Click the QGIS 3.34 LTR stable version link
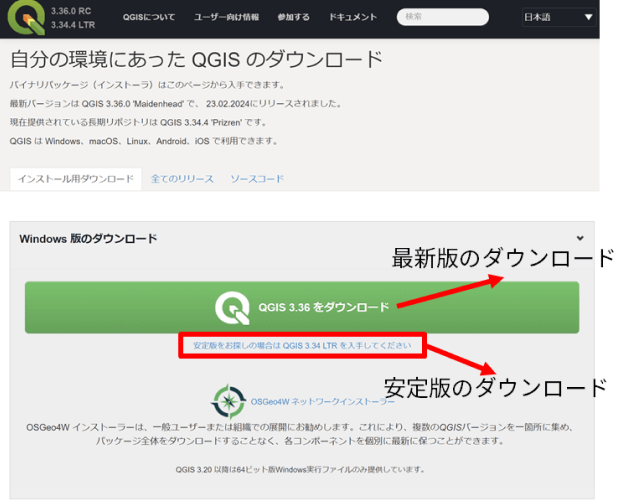622x501 pixels. (x=302, y=345)
